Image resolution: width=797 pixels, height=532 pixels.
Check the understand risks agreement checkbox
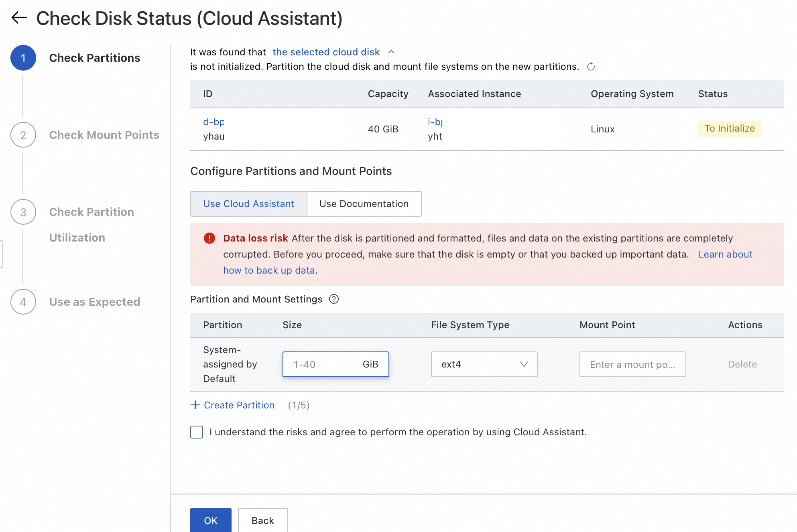(197, 432)
